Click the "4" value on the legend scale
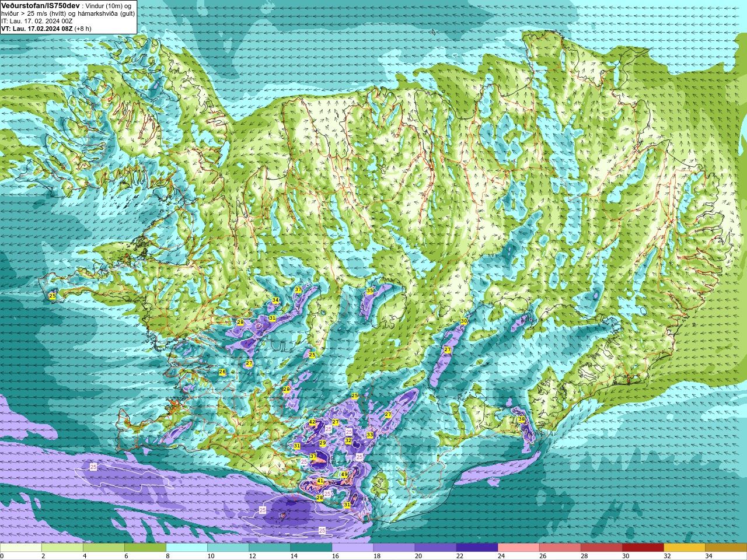Viewport: 747px width, 560px height. (85, 556)
